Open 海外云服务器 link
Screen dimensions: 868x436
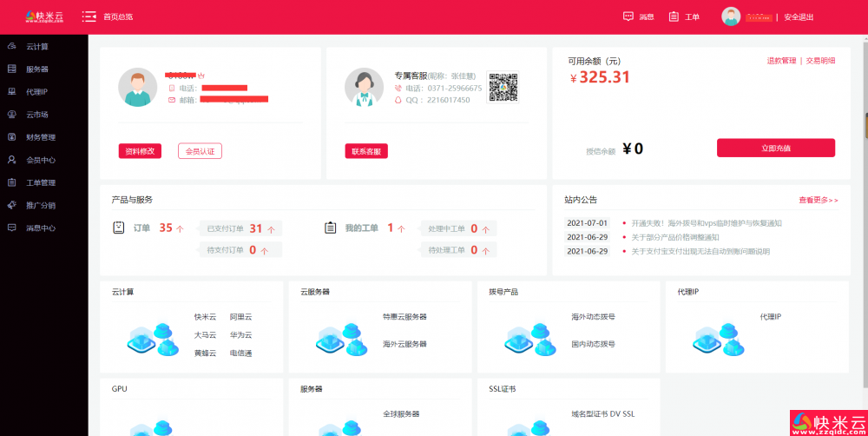pos(404,344)
